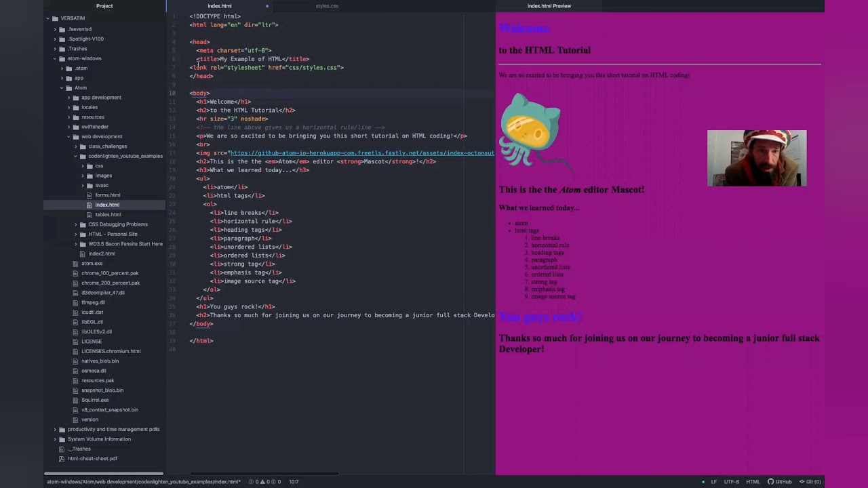
Task: Select snapshot_blob.bin file
Action: 102,390
